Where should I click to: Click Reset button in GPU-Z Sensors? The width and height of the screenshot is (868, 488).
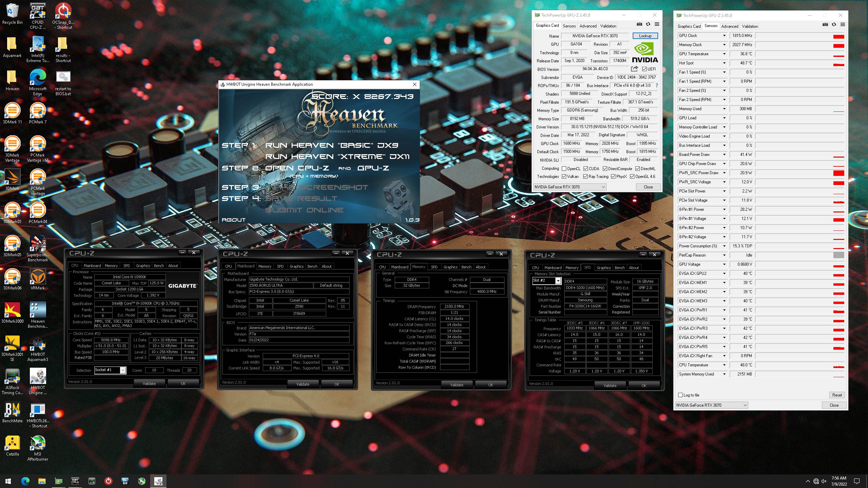(837, 395)
